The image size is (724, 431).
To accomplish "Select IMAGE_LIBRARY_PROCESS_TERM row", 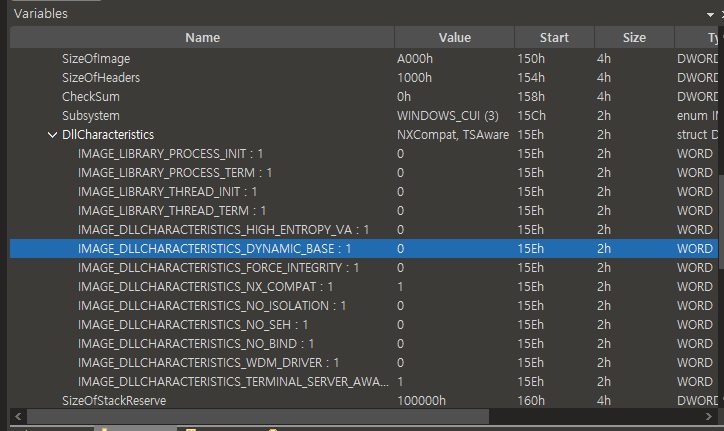I will pos(364,173).
